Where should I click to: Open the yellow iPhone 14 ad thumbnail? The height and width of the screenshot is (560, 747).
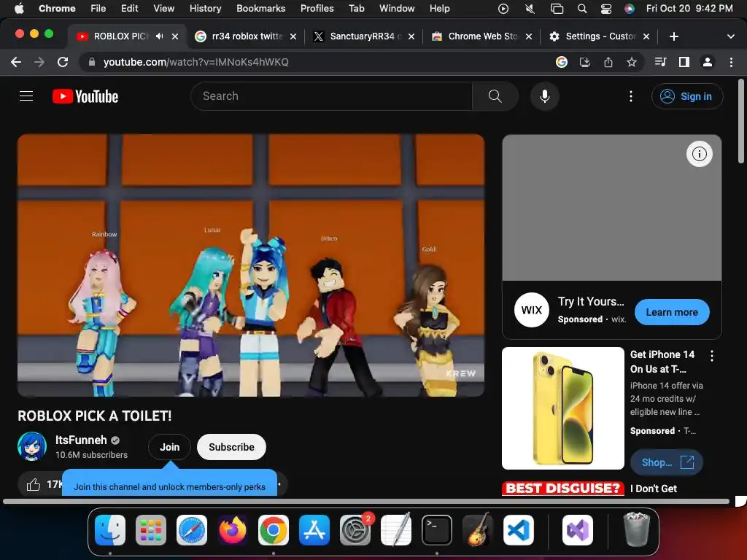click(562, 408)
